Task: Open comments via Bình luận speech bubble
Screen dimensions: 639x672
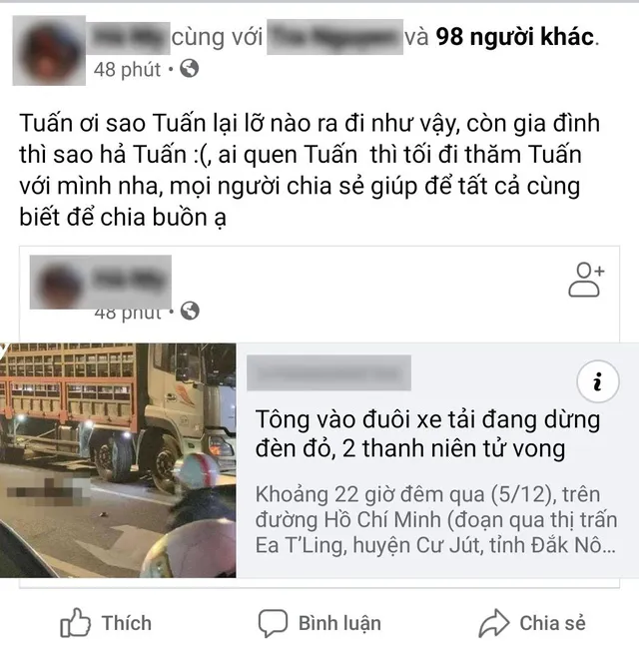Action: click(273, 623)
